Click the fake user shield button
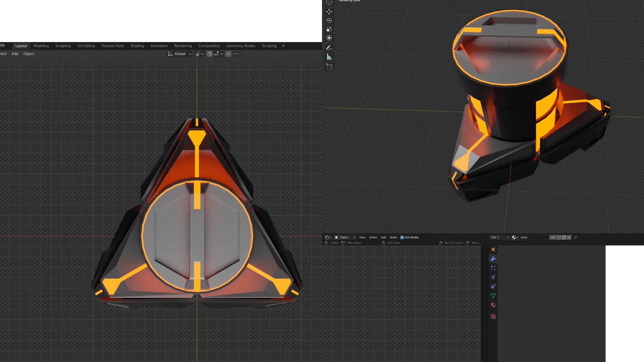Image resolution: width=644 pixels, height=362 pixels. click(559, 237)
